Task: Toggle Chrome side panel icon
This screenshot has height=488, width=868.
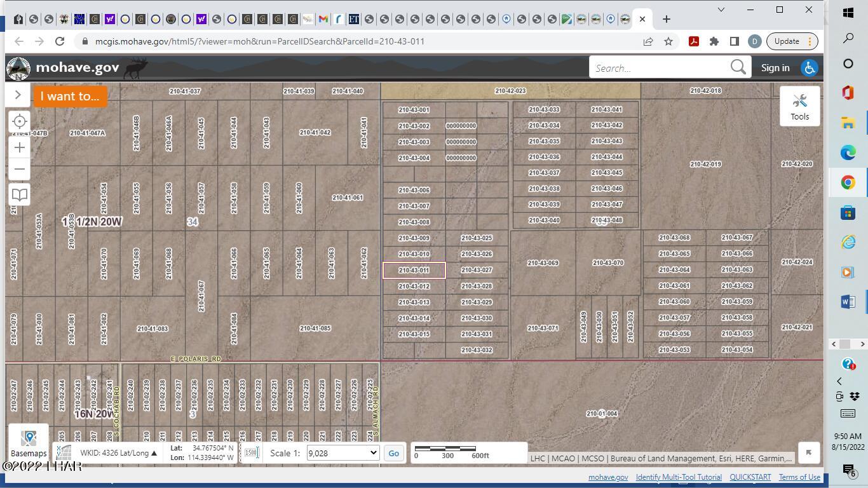Action: [735, 41]
